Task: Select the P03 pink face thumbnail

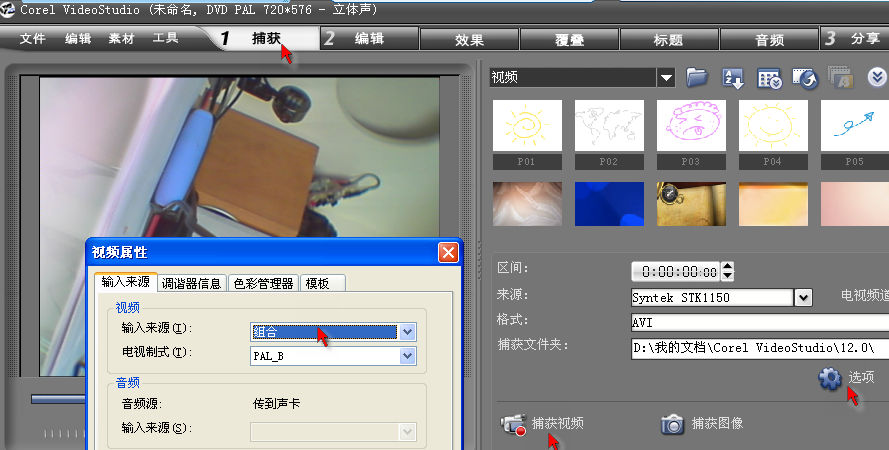Action: tap(691, 125)
